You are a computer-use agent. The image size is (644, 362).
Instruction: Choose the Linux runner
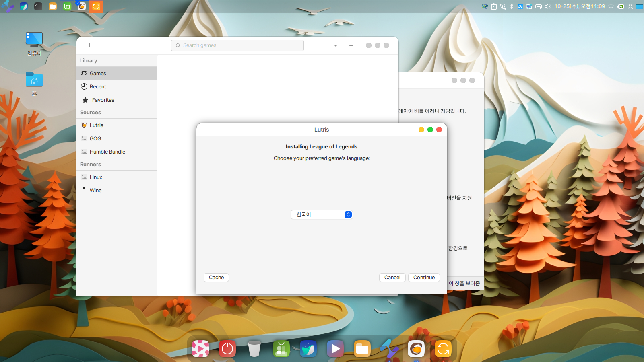click(x=96, y=177)
